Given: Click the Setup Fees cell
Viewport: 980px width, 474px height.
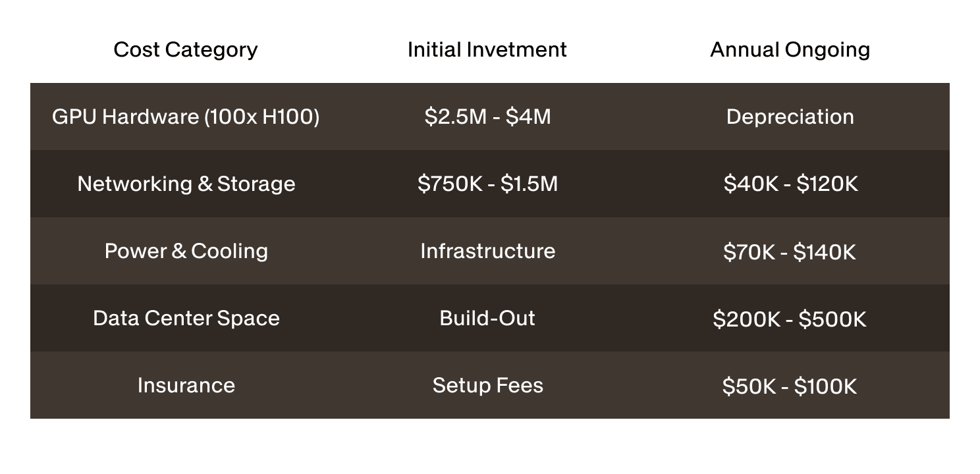Looking at the screenshot, I should [487, 385].
